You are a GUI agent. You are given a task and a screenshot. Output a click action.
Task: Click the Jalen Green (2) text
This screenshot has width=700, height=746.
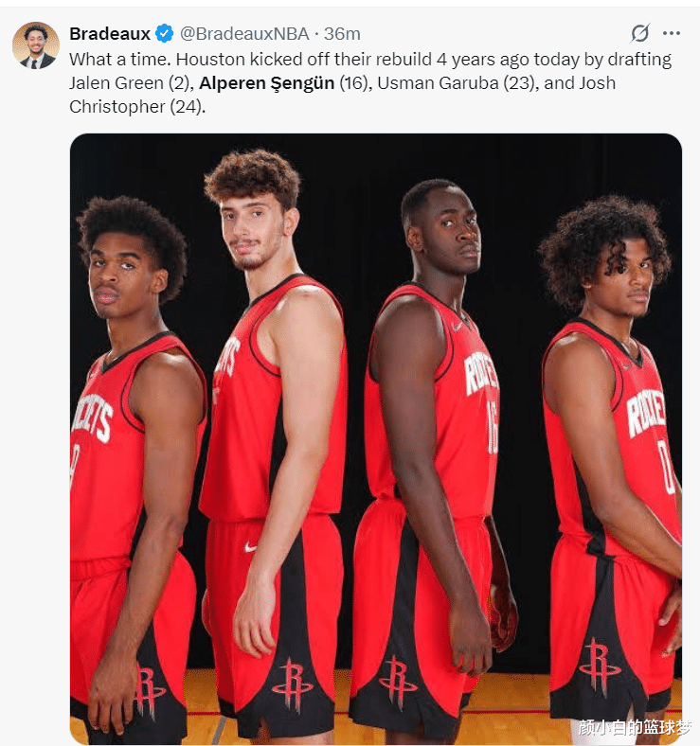click(x=131, y=83)
